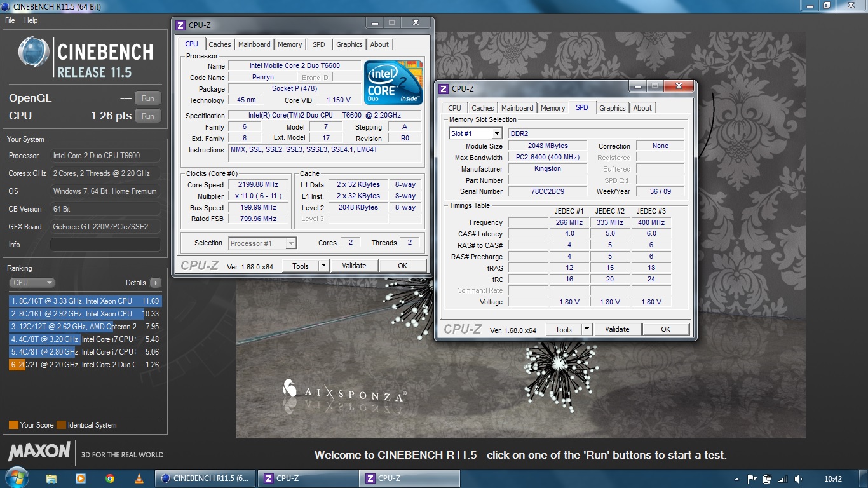Select Graphics tab in front CPU-Z window
The height and width of the screenshot is (488, 868).
613,108
